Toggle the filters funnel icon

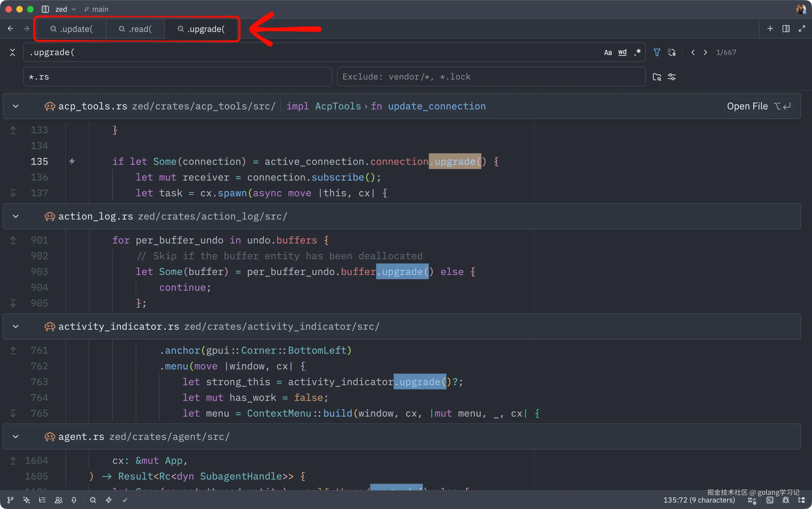click(x=657, y=52)
